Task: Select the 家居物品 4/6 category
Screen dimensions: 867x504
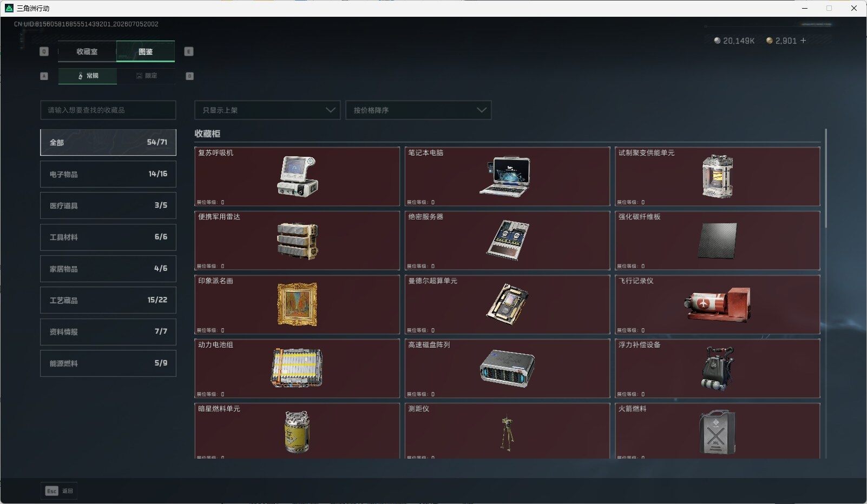Action: (x=108, y=269)
